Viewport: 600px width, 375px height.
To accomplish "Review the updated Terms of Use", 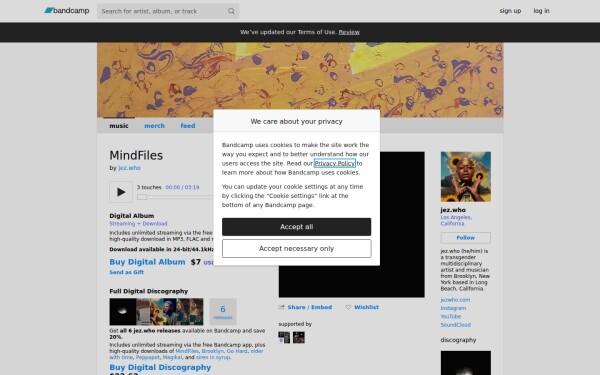I will [x=349, y=32].
